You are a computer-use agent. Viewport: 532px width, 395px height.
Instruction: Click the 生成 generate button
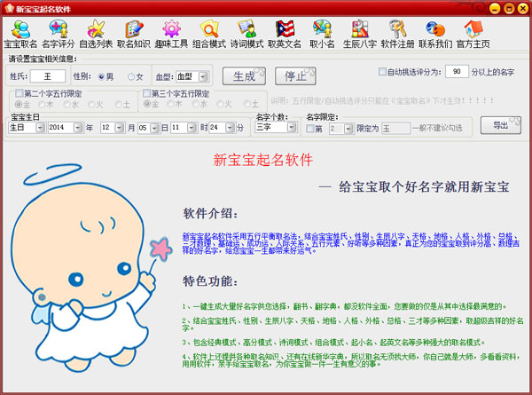[244, 75]
